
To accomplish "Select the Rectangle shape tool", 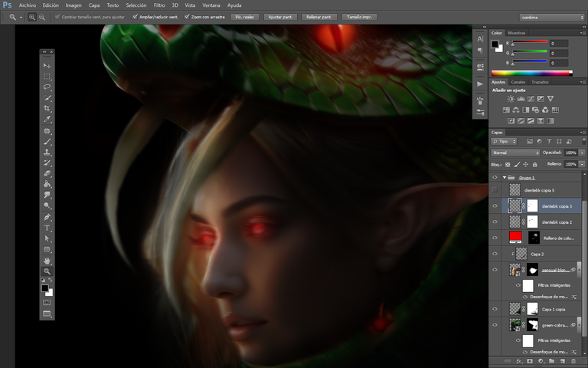I will (47, 249).
